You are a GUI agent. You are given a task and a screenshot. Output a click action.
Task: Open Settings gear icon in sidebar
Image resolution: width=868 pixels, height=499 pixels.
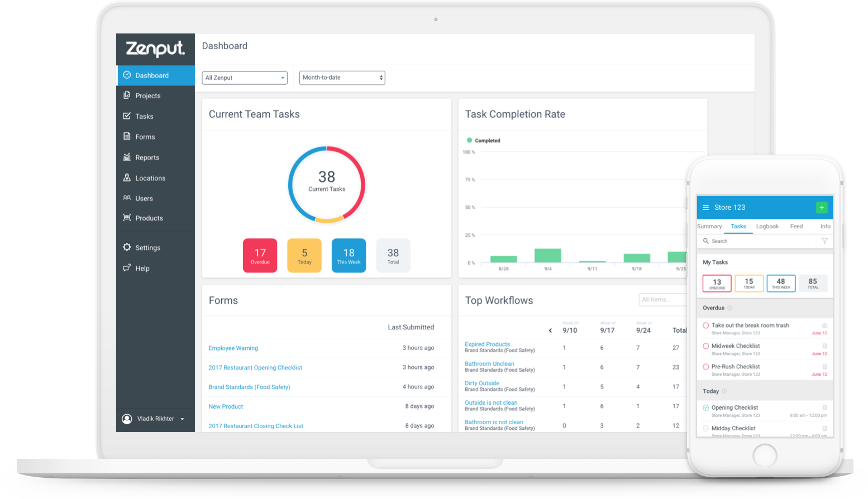click(x=127, y=247)
